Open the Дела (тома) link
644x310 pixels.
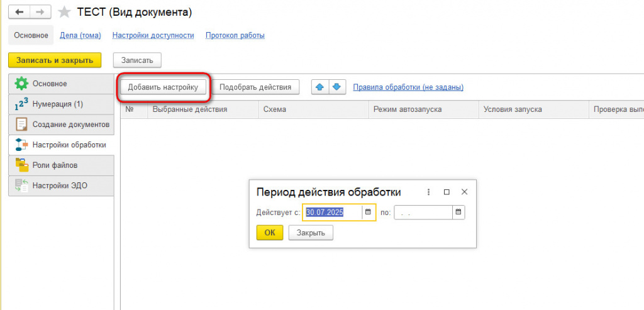(x=80, y=35)
